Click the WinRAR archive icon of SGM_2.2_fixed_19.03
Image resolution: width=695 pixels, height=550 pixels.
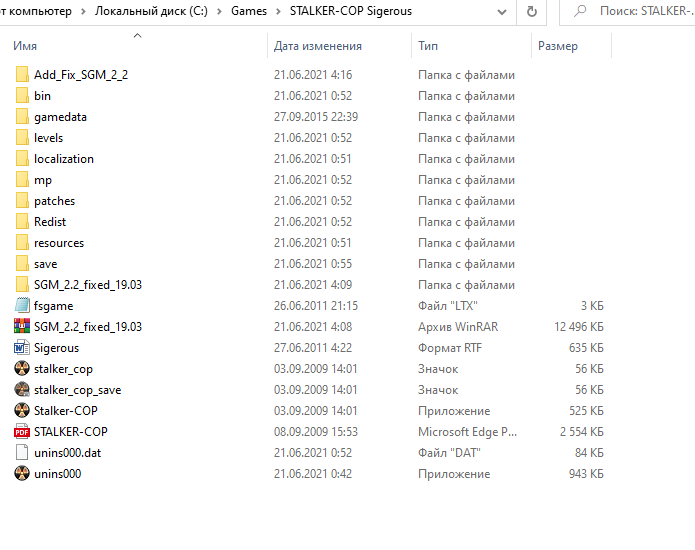coord(22,327)
